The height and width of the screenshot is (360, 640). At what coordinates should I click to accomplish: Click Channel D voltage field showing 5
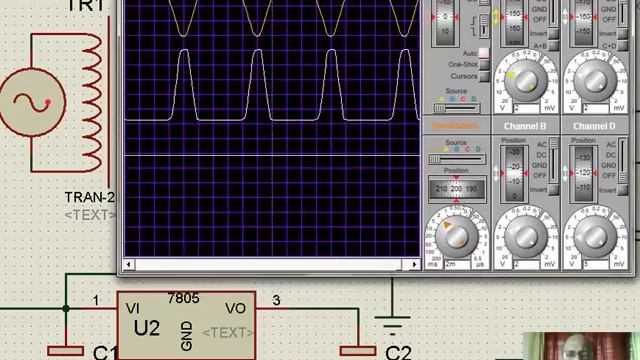(596, 264)
